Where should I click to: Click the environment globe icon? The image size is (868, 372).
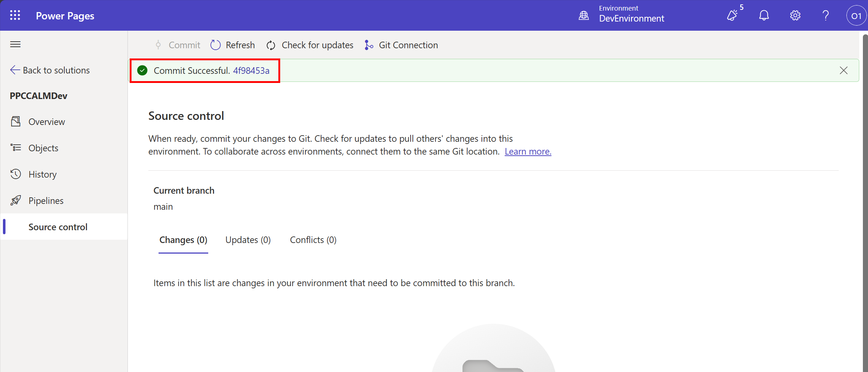click(x=583, y=15)
